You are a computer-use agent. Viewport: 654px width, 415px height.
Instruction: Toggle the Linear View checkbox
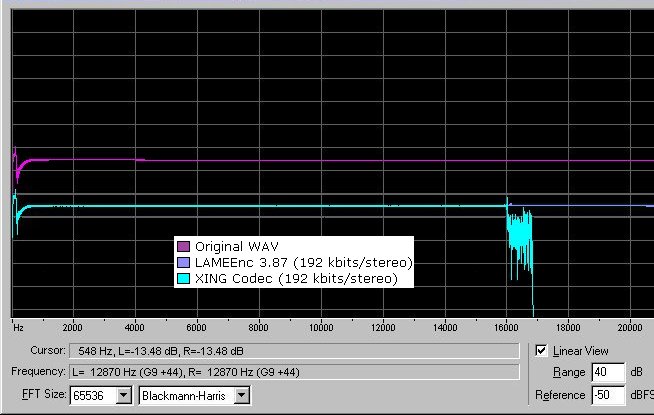pos(541,350)
